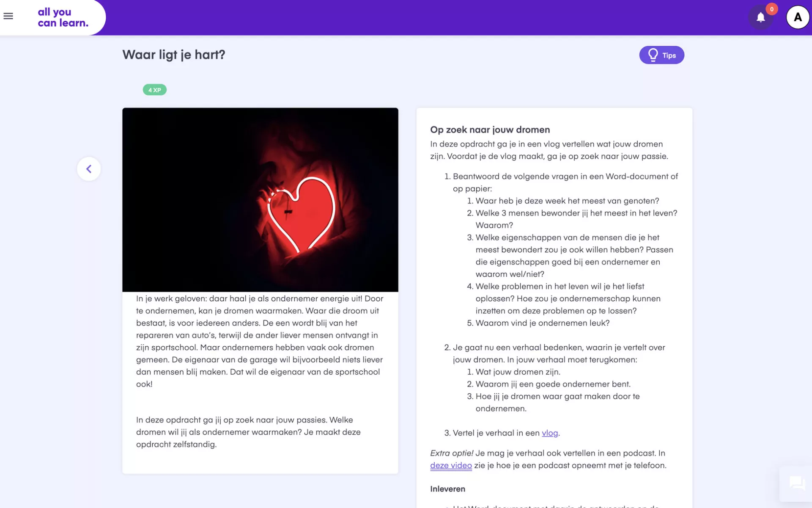Click the 'Waar ligt je hart?' title
Screen dimensions: 812x508
(174, 55)
